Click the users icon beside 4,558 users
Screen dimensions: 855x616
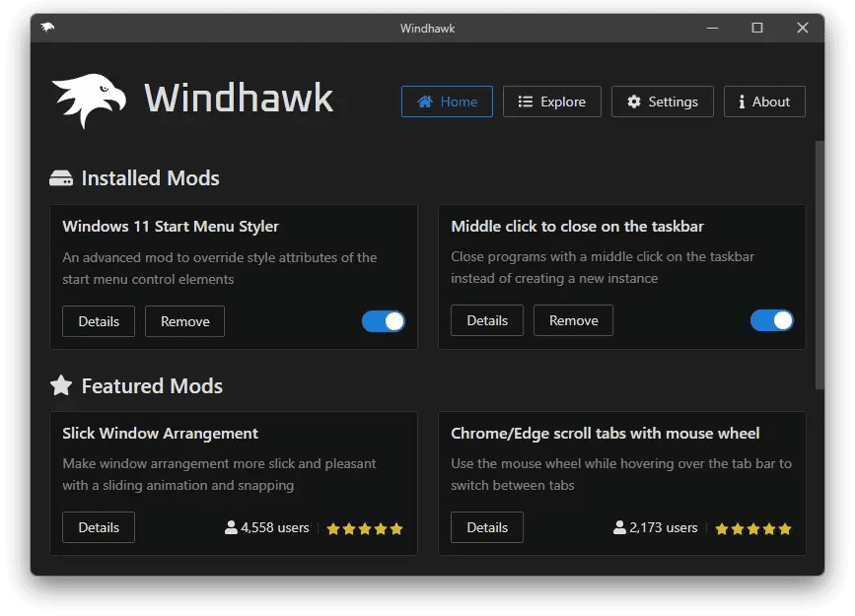(232, 528)
